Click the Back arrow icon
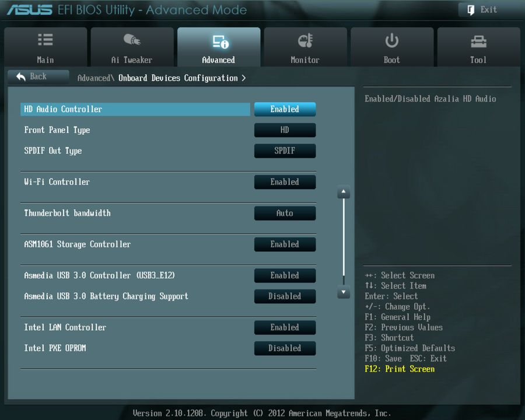Viewport: 525px width, 420px height. point(21,76)
